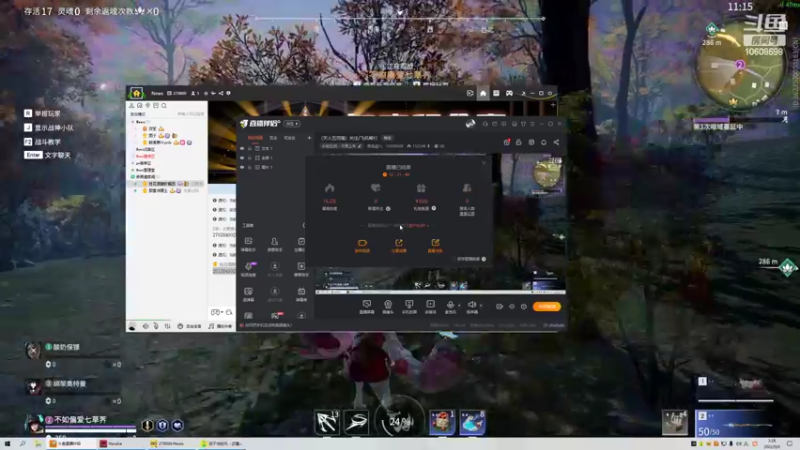Click the gamepad icon in YY title bar

509,93
